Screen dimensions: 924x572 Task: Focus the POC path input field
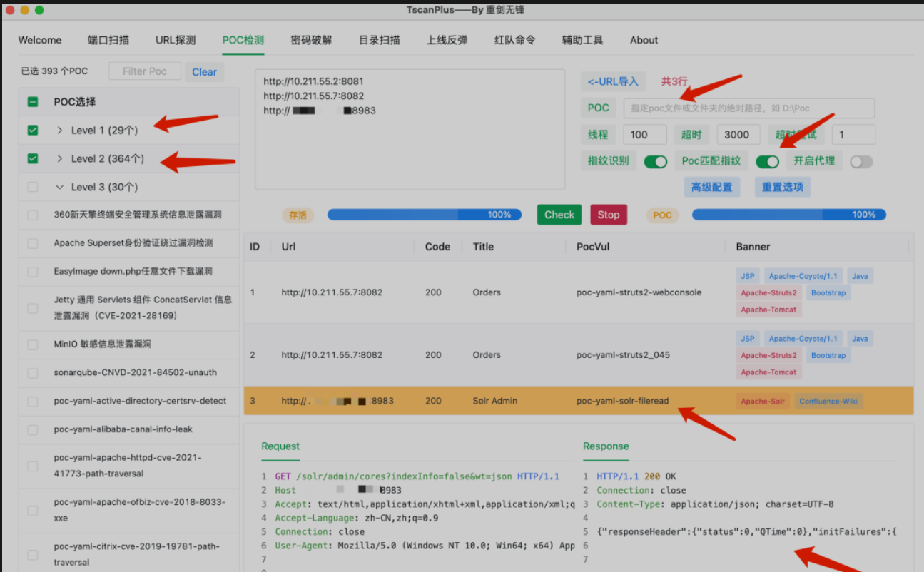click(749, 108)
